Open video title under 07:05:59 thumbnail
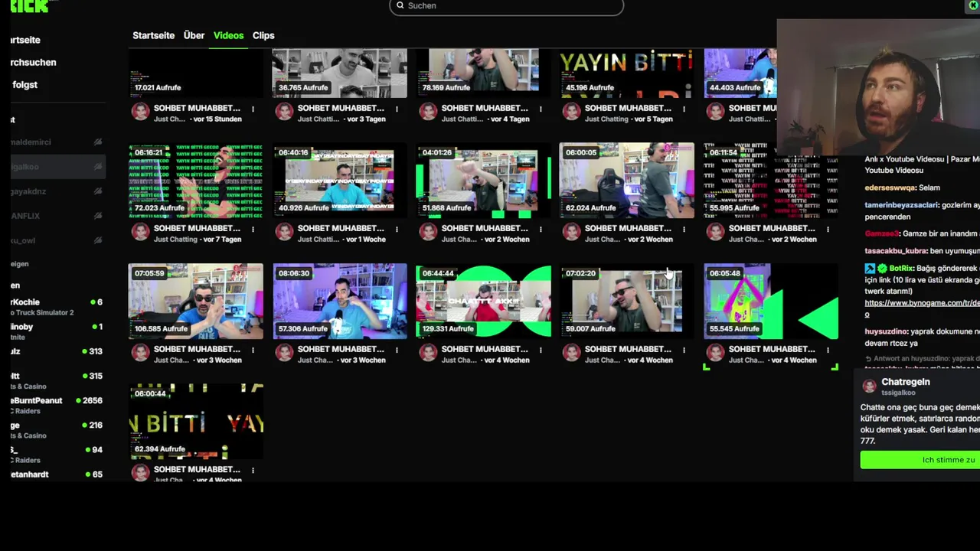980x551 pixels. pos(197,349)
